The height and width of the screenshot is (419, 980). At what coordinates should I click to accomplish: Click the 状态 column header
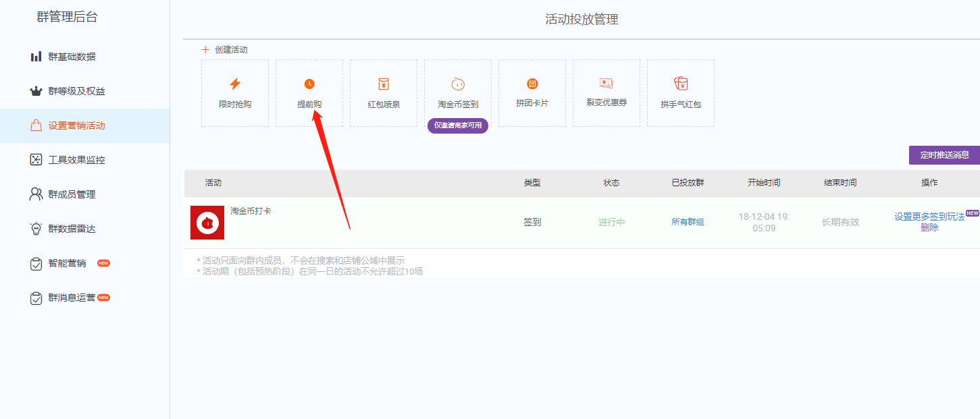tap(611, 183)
